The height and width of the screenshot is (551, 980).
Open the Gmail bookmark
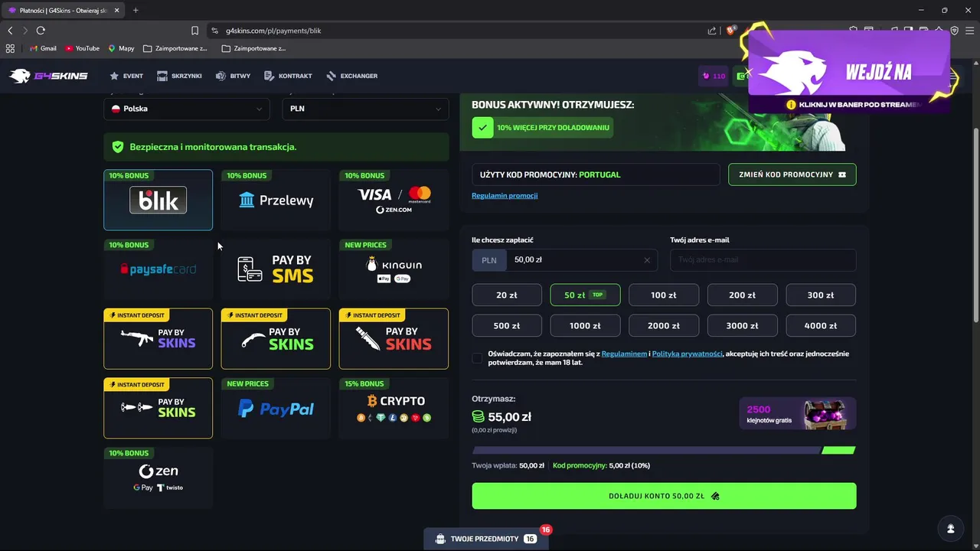click(x=43, y=48)
